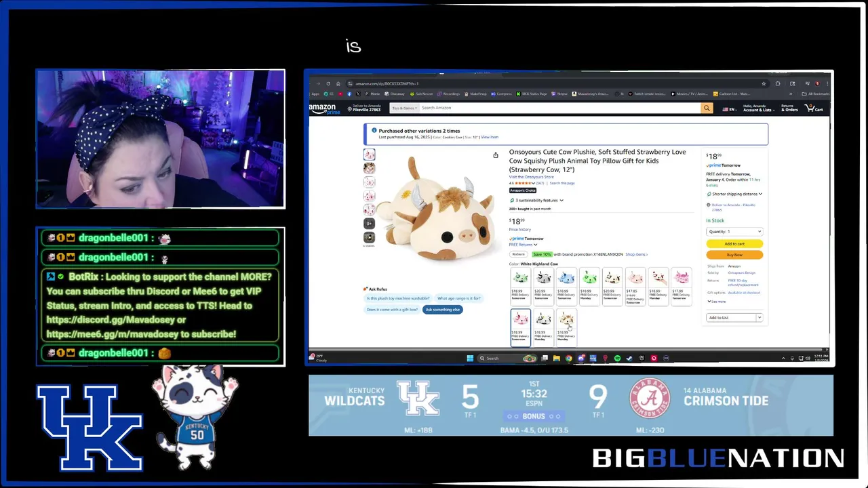Open Discord from the taskbar
This screenshot has width=868, height=488.
pos(581,358)
